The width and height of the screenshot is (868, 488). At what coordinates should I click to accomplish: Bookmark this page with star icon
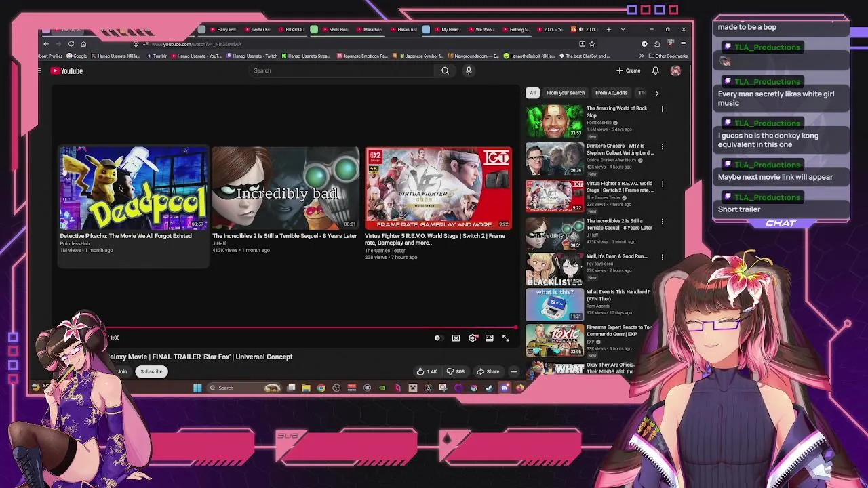point(592,44)
